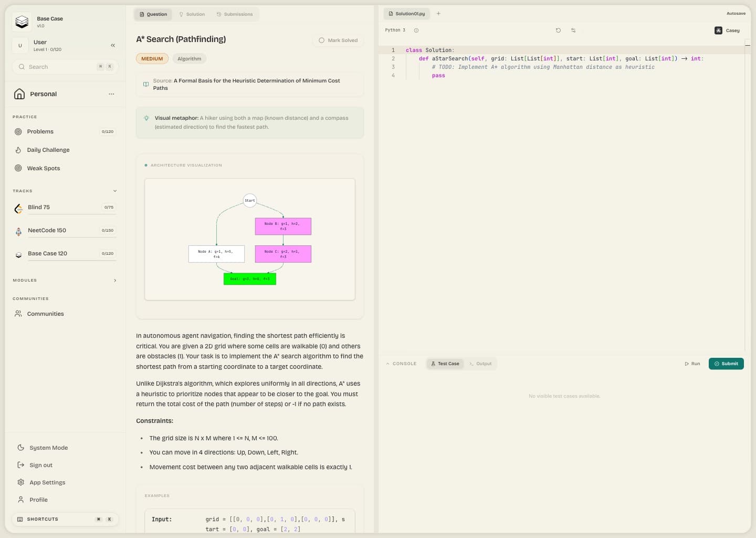Image resolution: width=756 pixels, height=538 pixels.
Task: Select the NeetCode 150 rocket icon
Action: point(19,231)
